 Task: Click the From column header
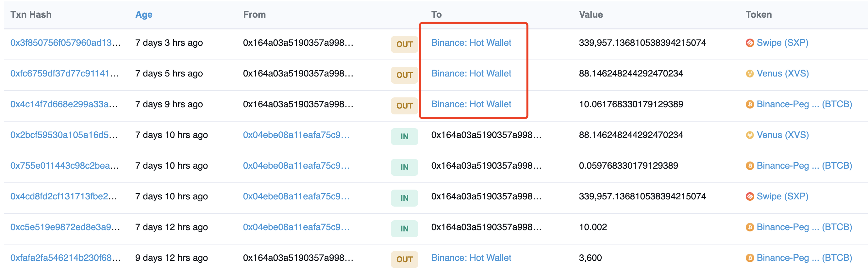[x=254, y=14]
